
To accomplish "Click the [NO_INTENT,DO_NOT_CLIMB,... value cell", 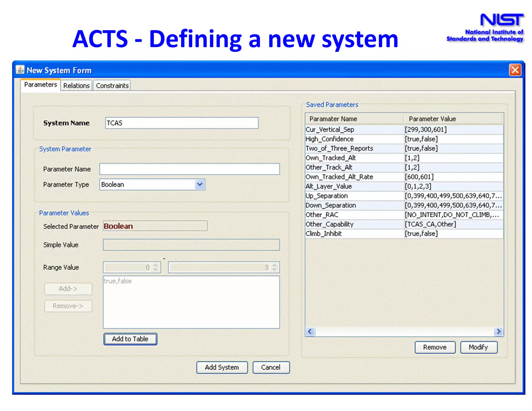I will point(454,215).
